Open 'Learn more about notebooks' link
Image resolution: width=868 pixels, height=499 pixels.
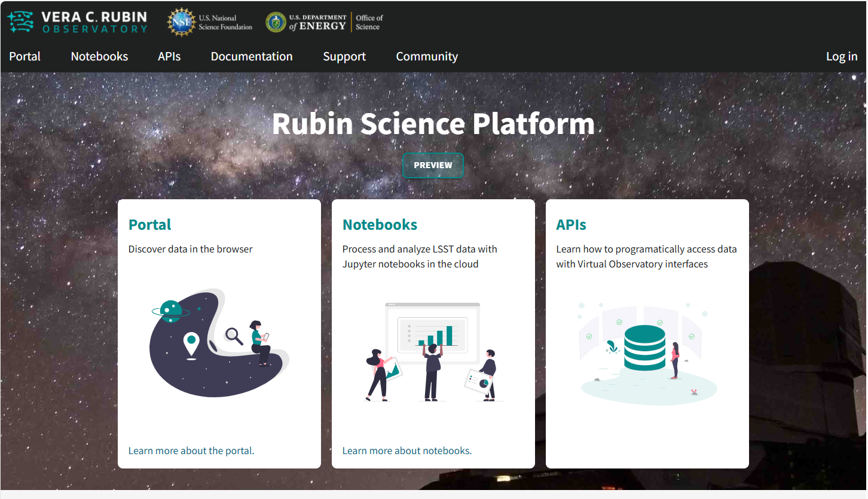(x=407, y=451)
